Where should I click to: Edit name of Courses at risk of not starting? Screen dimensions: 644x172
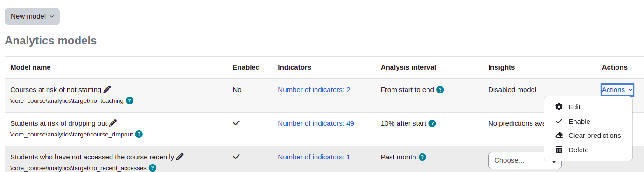tap(107, 89)
